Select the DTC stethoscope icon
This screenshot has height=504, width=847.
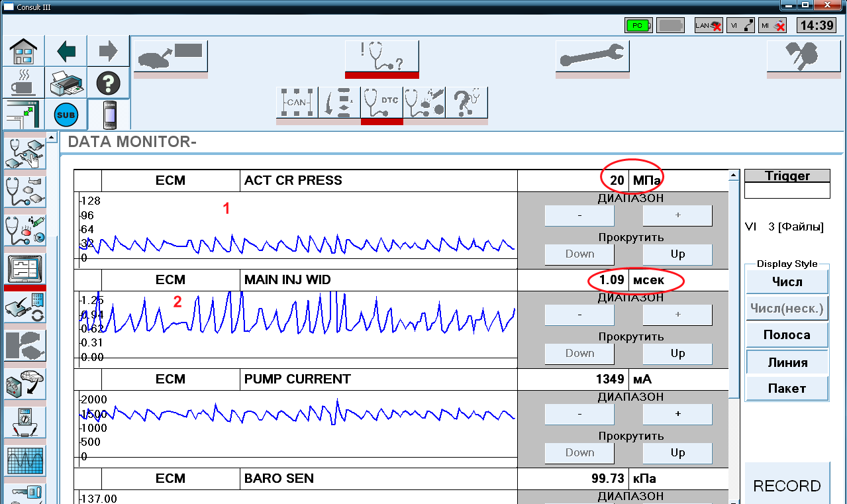(x=381, y=103)
